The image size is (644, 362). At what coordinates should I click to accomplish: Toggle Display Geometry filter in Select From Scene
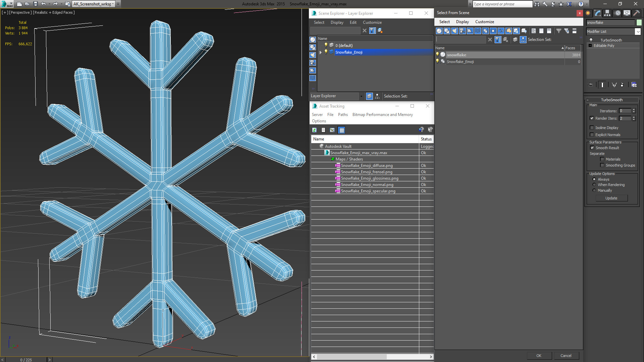pyautogui.click(x=439, y=31)
